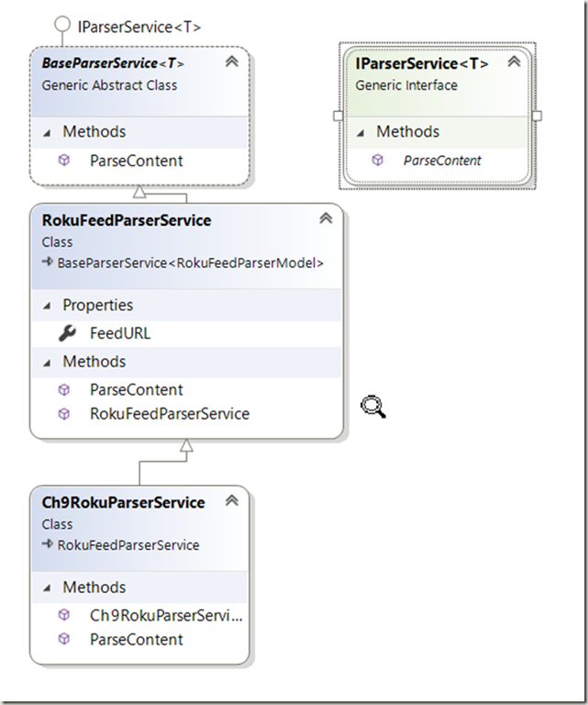Click the right resize handle of IParserService
The height and width of the screenshot is (705, 588).
pos(537,116)
